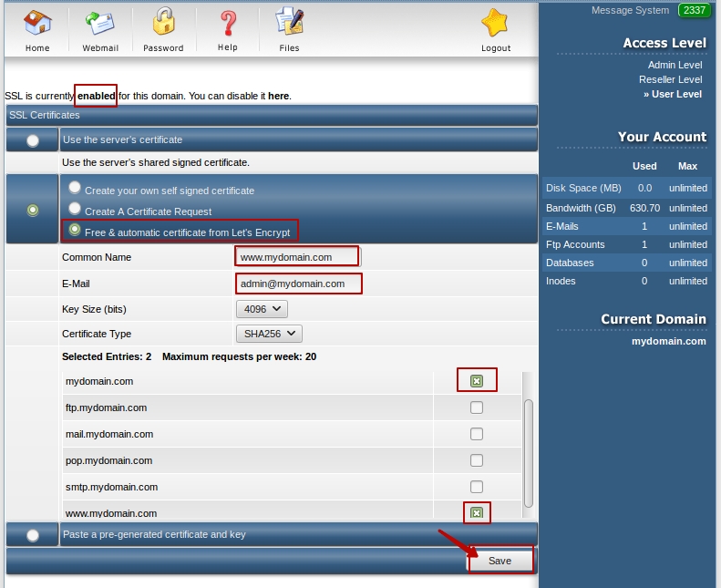Open Message System count badge 2337
Screen dimensions: 721x588
[x=695, y=10]
